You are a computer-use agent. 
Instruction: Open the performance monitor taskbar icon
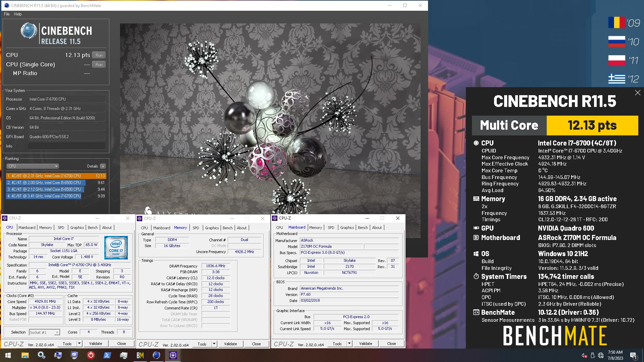(123, 355)
